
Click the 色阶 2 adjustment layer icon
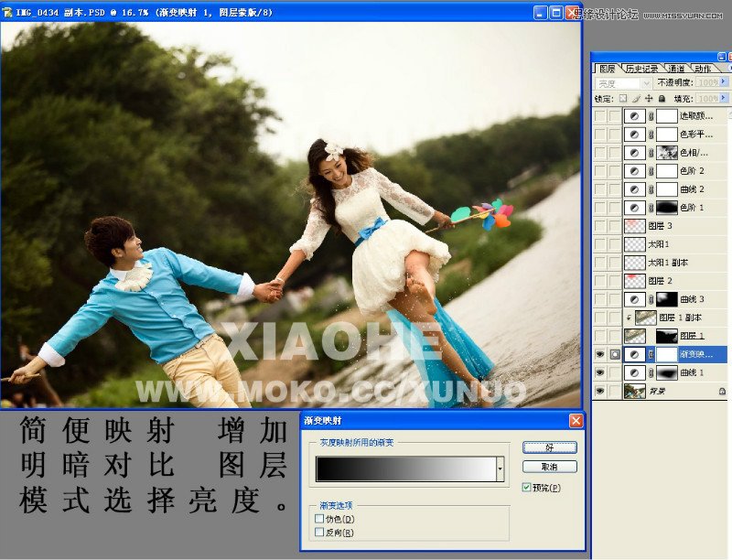coord(634,171)
